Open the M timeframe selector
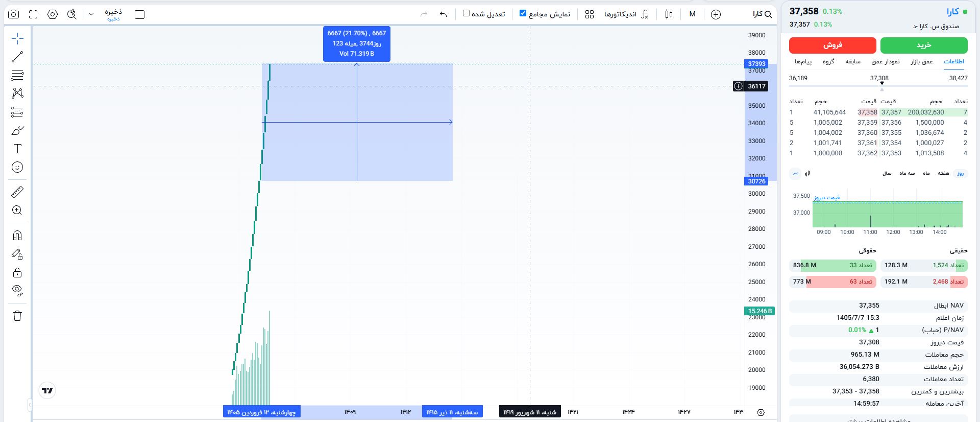The image size is (980, 422). tap(692, 14)
